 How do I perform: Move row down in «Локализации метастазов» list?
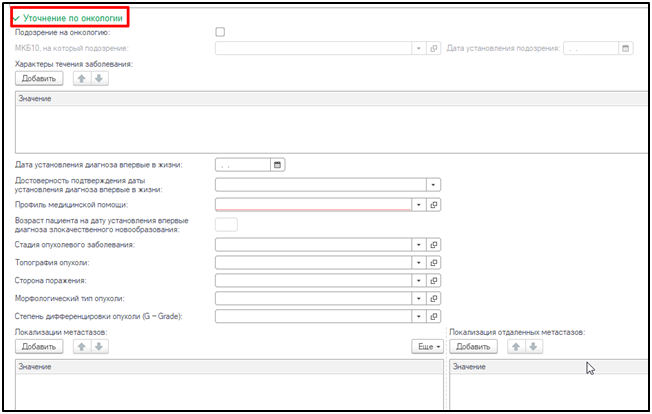[99, 347]
